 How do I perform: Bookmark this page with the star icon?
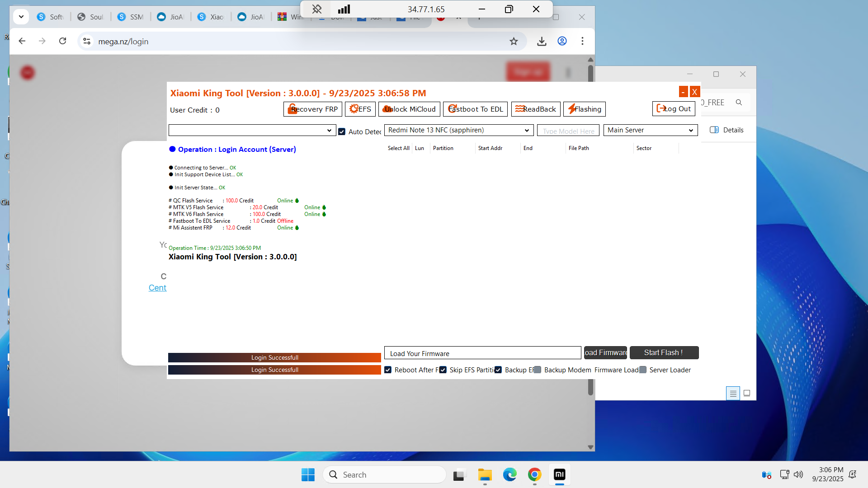click(x=514, y=41)
